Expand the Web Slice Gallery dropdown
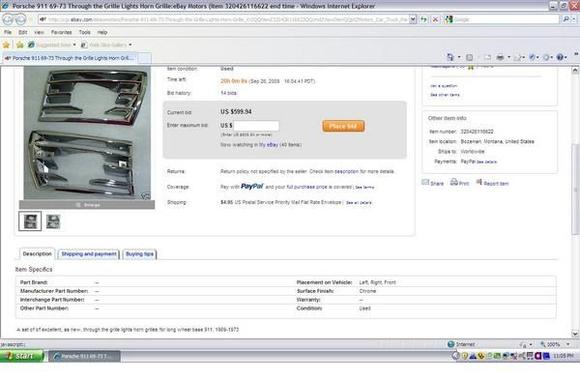This screenshot has height=383, width=580. pyautogui.click(x=130, y=45)
